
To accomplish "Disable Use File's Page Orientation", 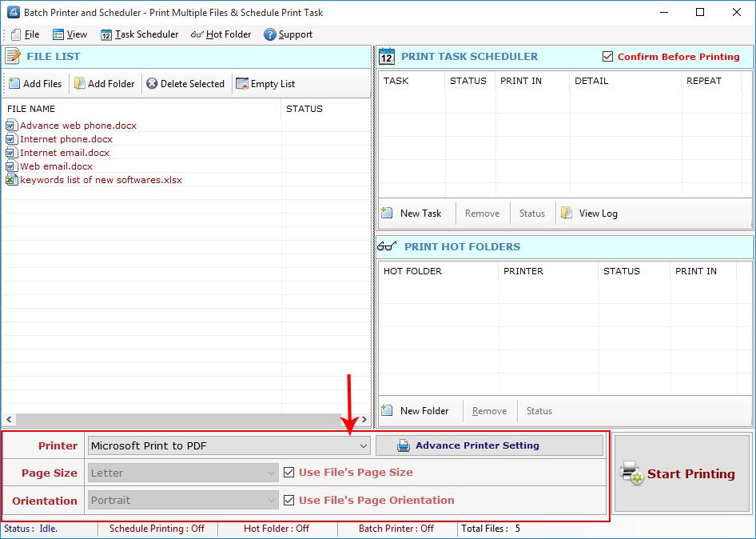I will [x=288, y=499].
